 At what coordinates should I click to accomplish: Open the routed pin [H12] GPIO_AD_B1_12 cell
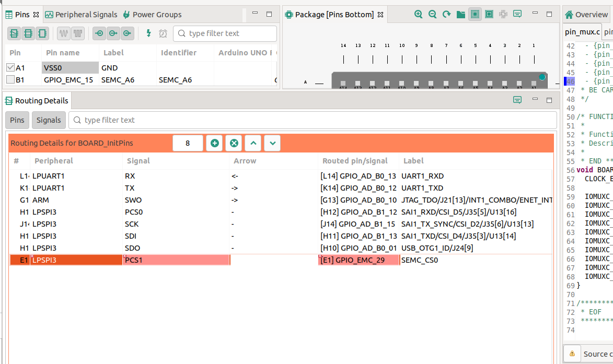pyautogui.click(x=358, y=212)
